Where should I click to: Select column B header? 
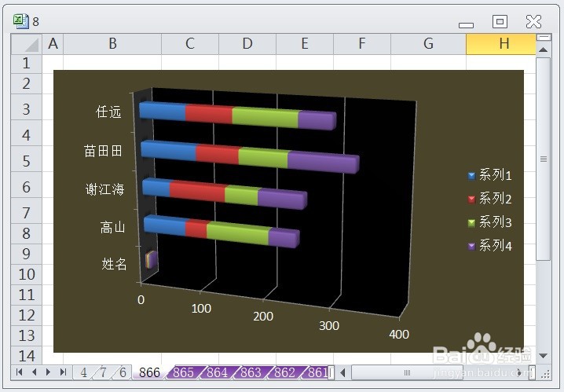112,44
